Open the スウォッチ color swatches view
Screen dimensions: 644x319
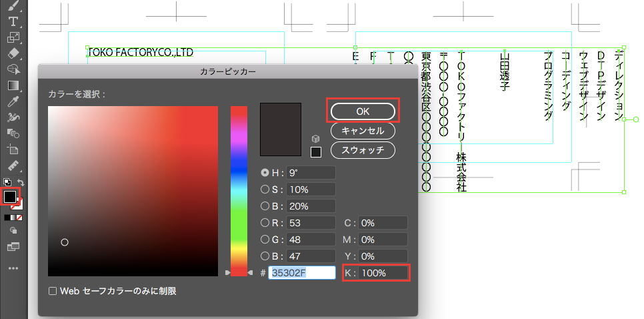tap(363, 149)
